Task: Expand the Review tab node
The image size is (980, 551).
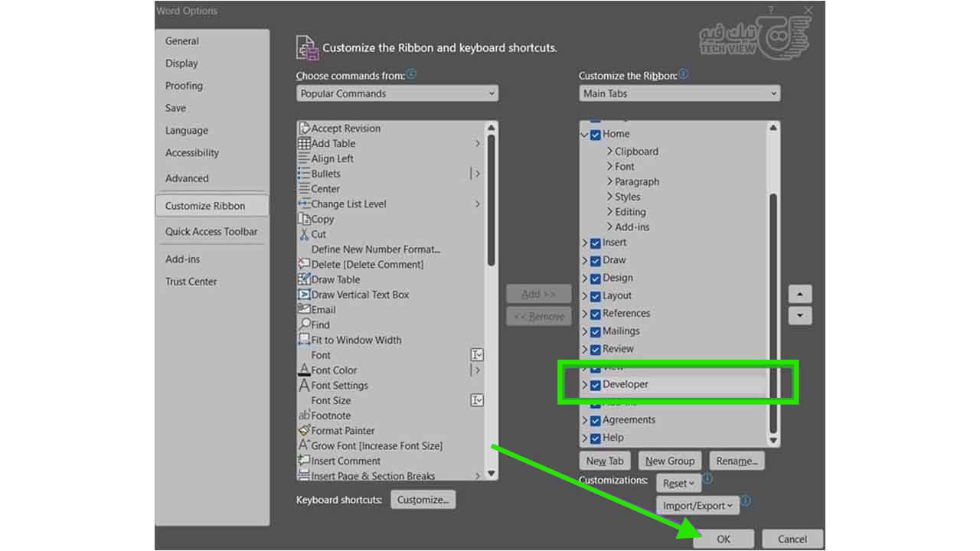Action: 585,350
